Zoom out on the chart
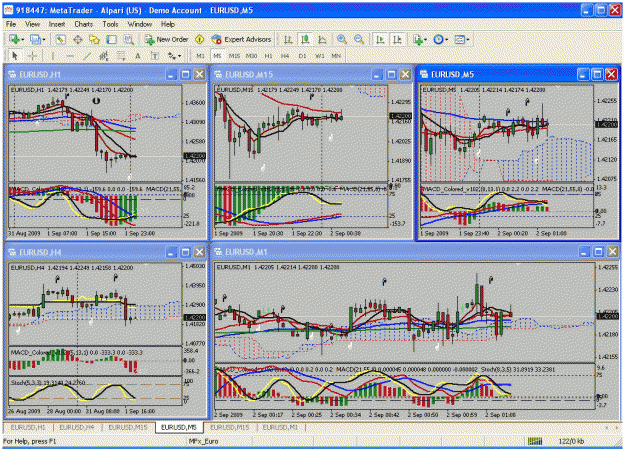625x449 pixels. tap(359, 39)
